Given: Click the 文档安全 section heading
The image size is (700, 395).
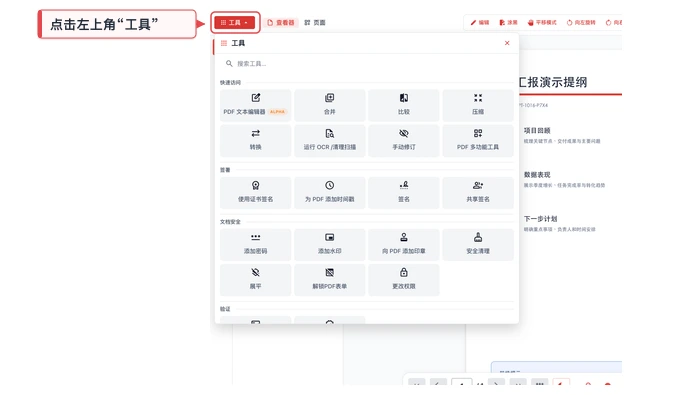Looking at the screenshot, I should coord(230,222).
